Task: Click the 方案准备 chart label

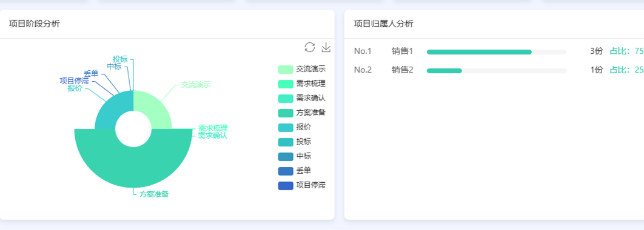Action: [x=154, y=194]
